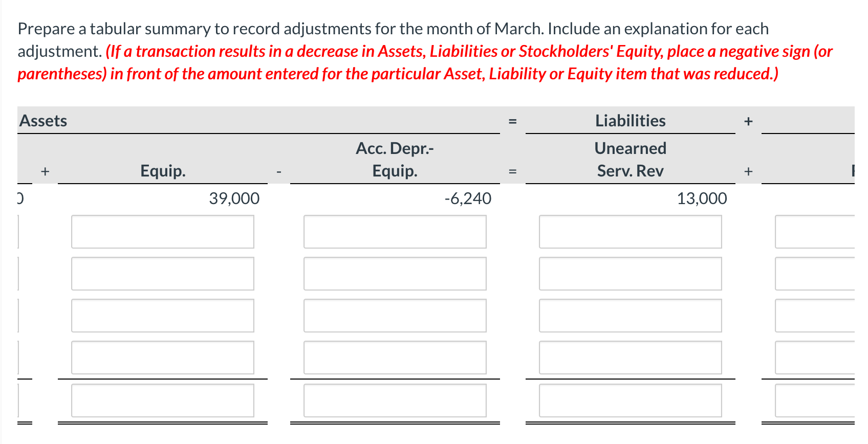Select the third blank box under Equip.

point(163,316)
